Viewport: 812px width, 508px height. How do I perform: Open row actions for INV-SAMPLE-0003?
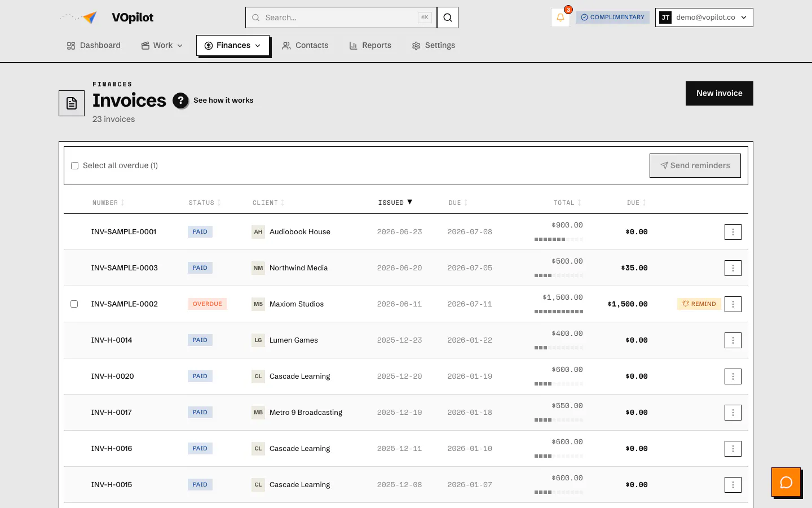733,268
